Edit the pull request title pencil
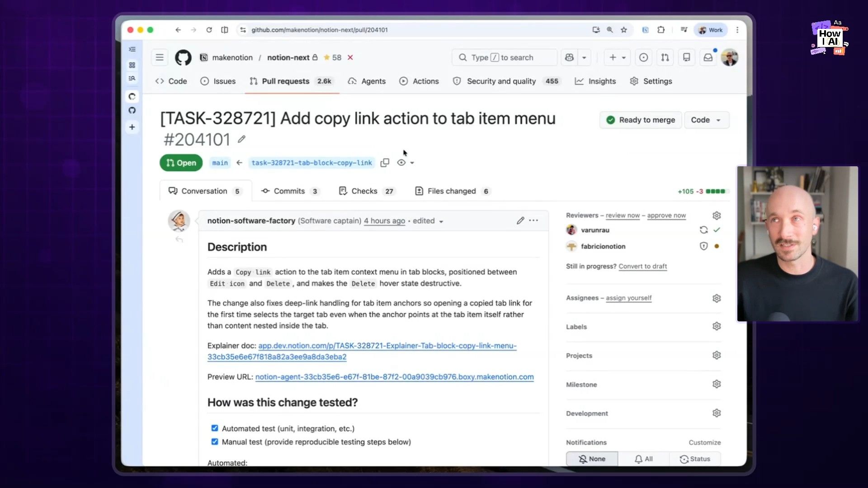 click(x=242, y=139)
